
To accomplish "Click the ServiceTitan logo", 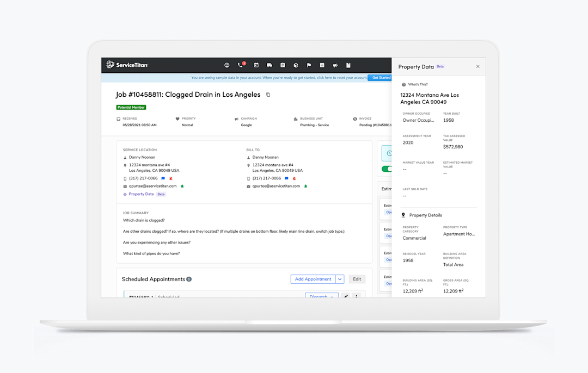I will pos(127,65).
